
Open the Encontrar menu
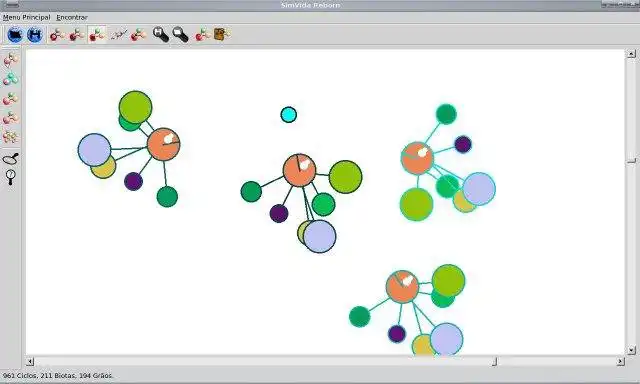(72, 18)
